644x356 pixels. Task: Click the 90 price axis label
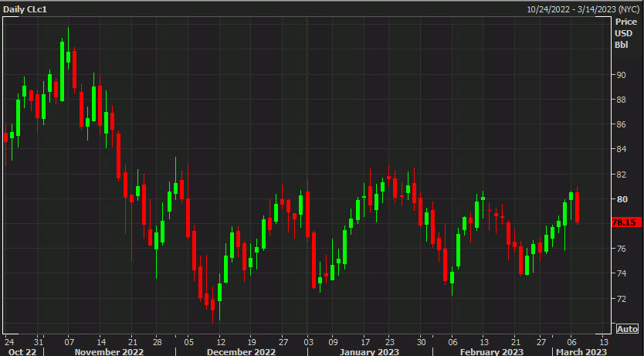(x=622, y=75)
